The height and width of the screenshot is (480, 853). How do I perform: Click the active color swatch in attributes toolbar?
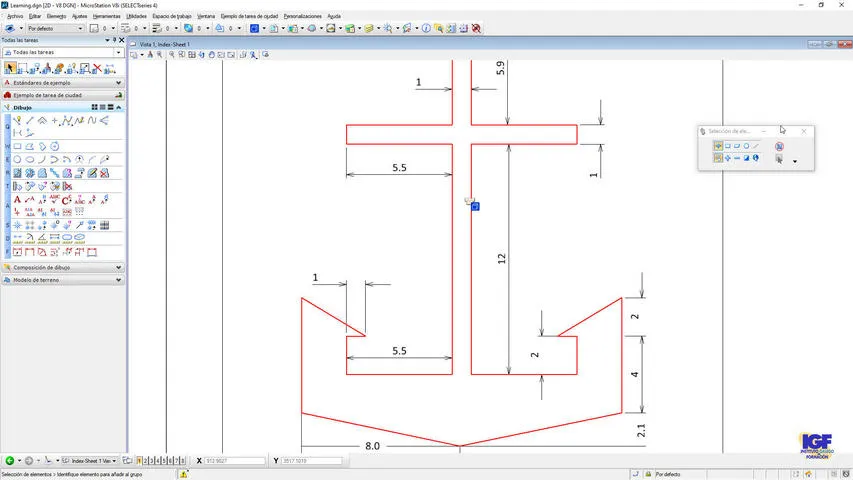click(94, 28)
